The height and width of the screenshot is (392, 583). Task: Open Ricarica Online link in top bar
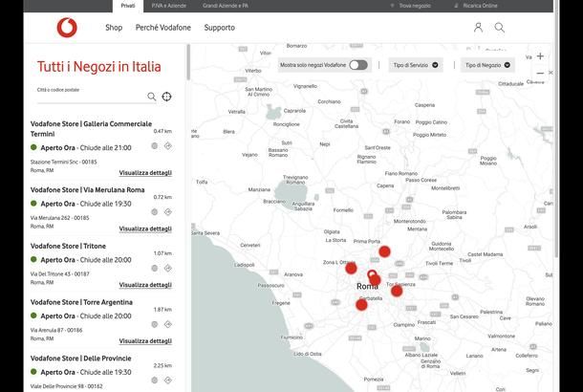[476, 6]
